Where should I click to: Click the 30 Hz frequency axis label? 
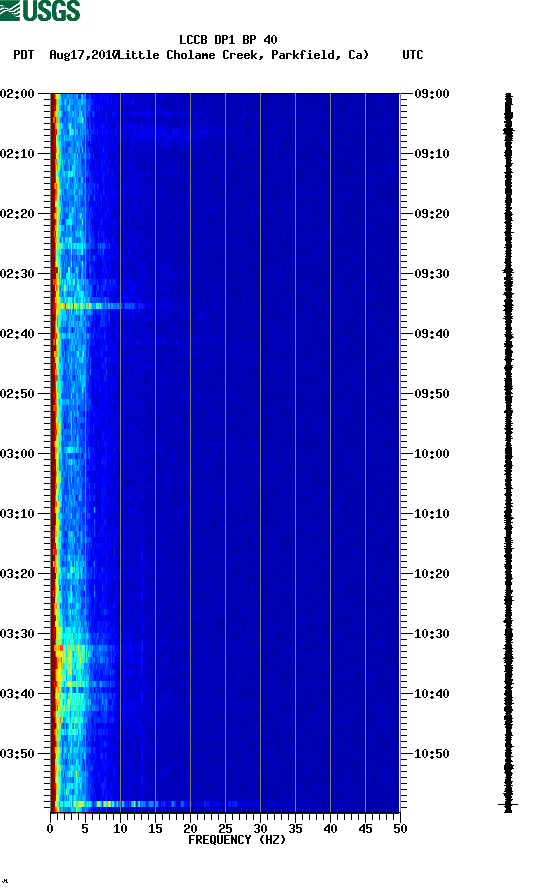click(x=260, y=829)
